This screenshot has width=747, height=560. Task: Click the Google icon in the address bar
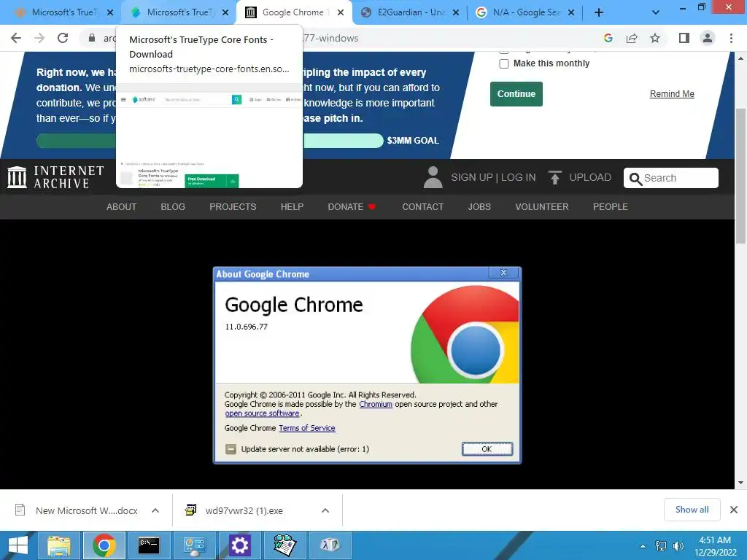pyautogui.click(x=608, y=38)
